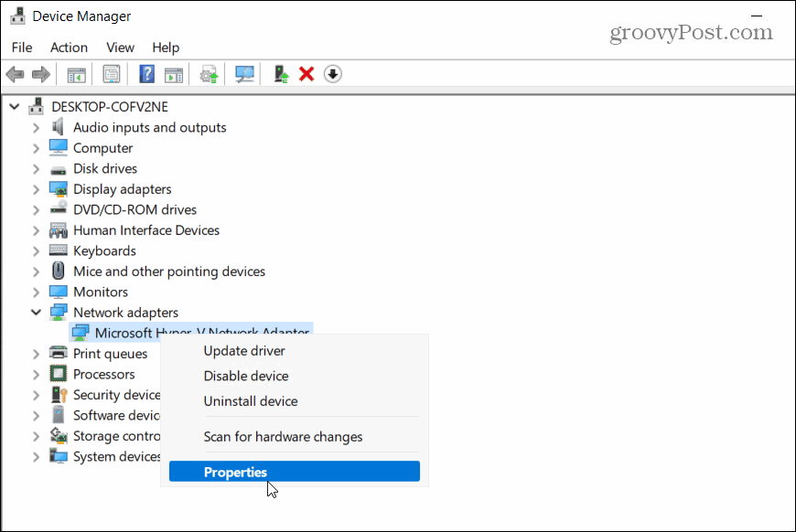This screenshot has width=796, height=532.
Task: Expand the Human Interface Devices chevron
Action: [36, 230]
